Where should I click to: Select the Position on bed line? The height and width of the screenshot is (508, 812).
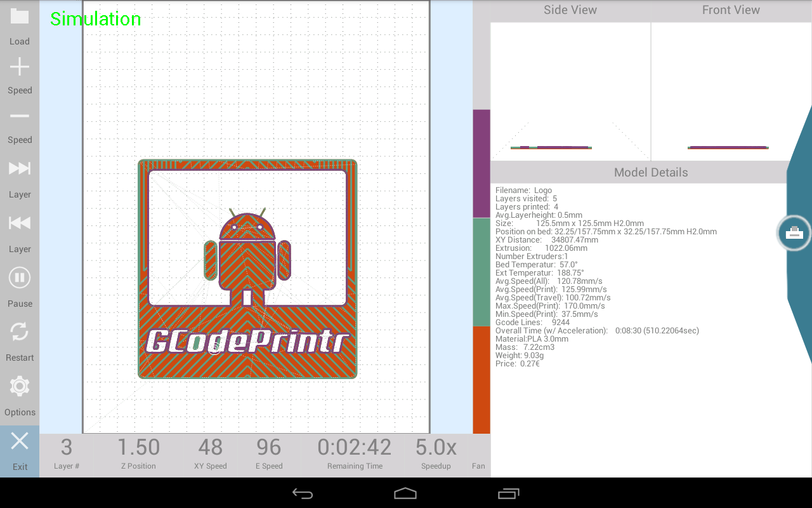click(x=606, y=231)
